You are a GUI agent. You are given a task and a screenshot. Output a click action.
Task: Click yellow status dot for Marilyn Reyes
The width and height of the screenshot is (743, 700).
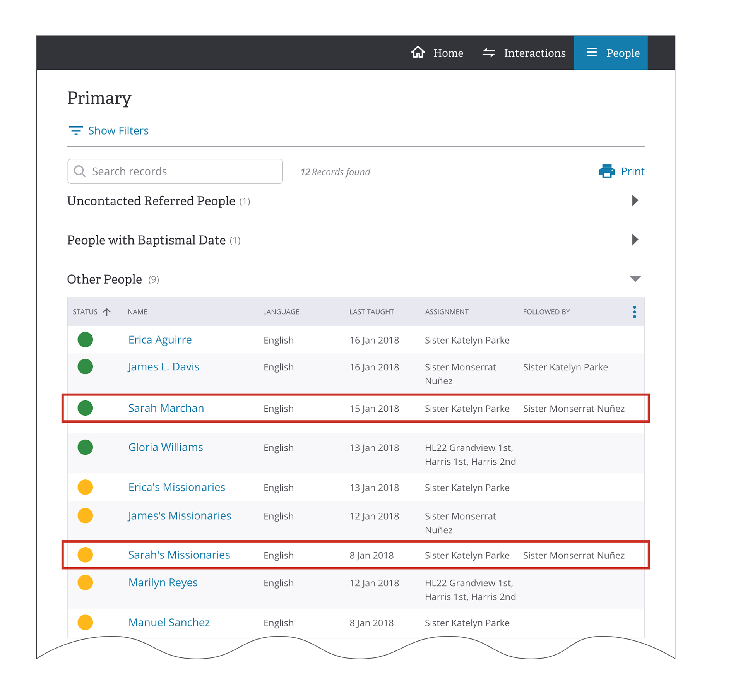pos(85,583)
